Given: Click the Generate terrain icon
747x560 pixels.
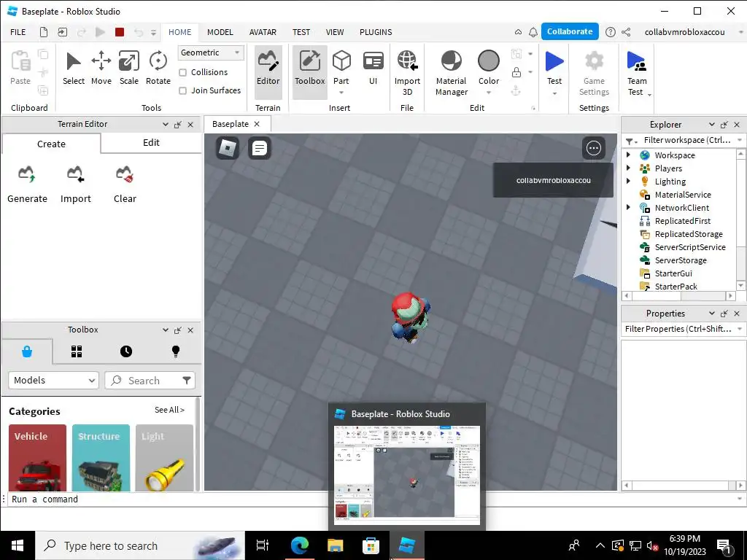Looking at the screenshot, I should point(27,184).
